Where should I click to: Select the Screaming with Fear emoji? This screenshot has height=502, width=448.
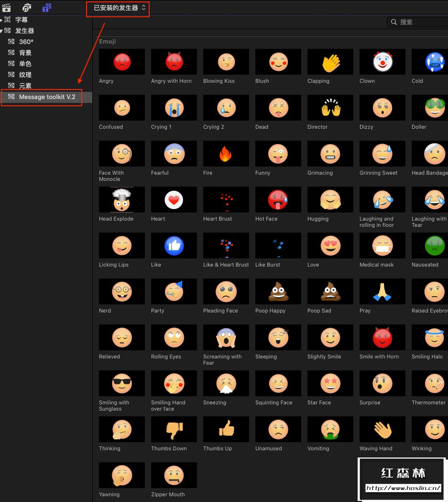226,337
